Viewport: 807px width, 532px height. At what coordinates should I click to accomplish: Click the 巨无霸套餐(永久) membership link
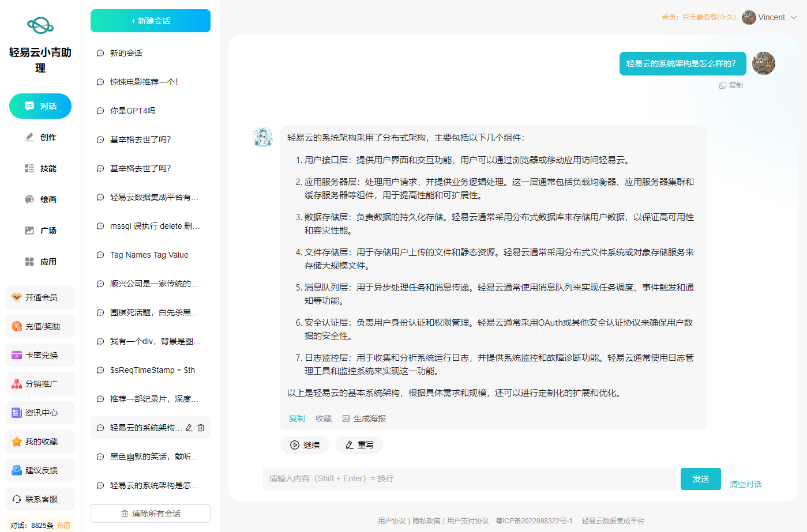709,17
